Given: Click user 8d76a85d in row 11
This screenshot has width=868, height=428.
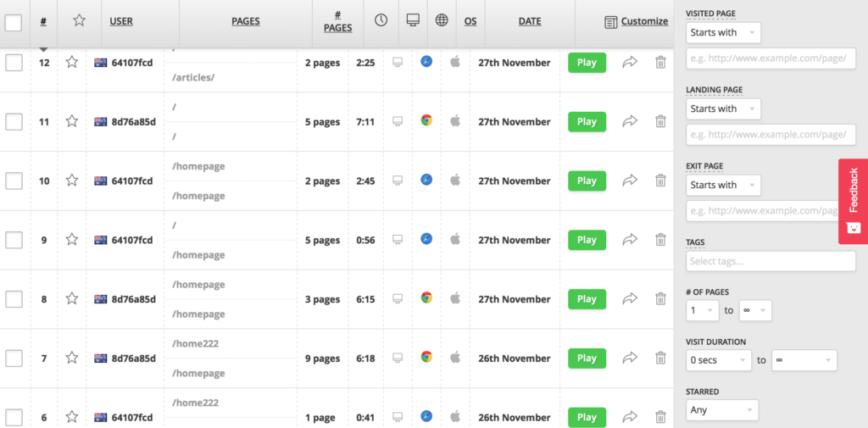Looking at the screenshot, I should [133, 122].
